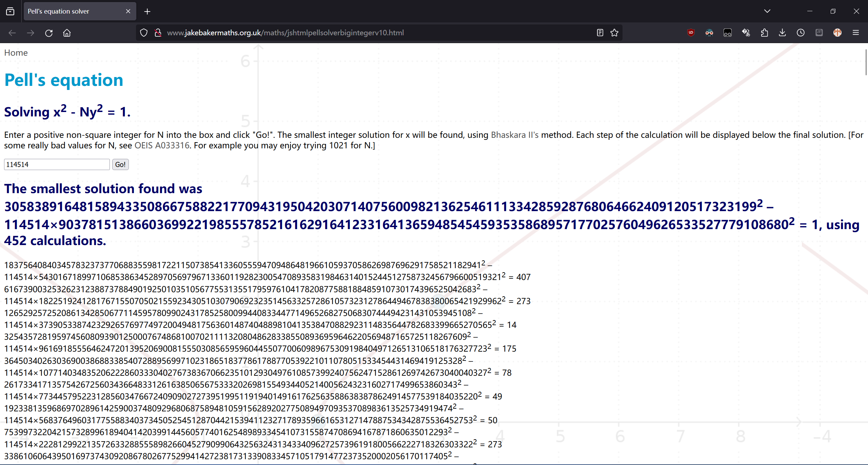
Task: Click the Home link at page top
Action: [x=16, y=53]
